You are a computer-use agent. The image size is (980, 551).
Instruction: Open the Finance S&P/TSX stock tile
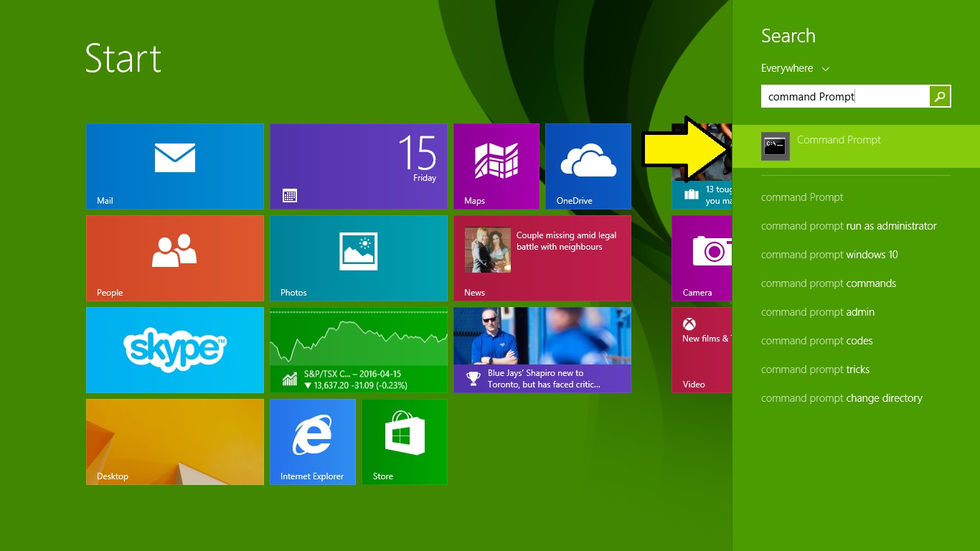pos(359,350)
